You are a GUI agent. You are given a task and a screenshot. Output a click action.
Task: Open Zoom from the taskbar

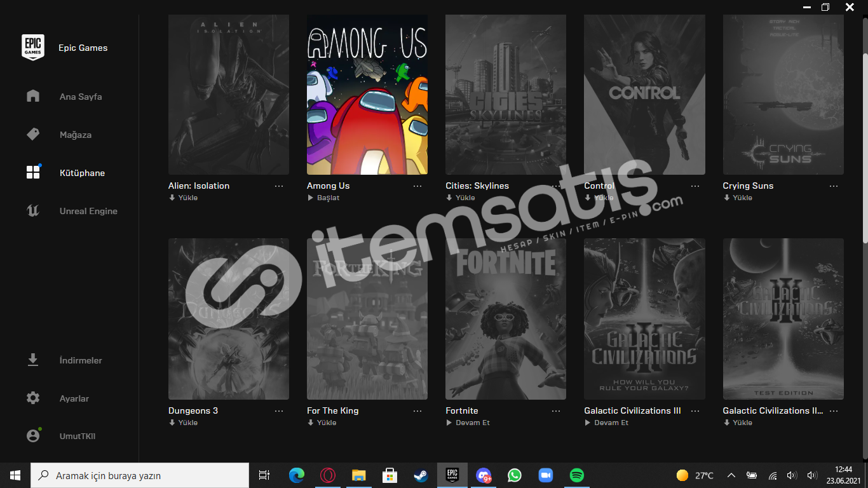[546, 475]
